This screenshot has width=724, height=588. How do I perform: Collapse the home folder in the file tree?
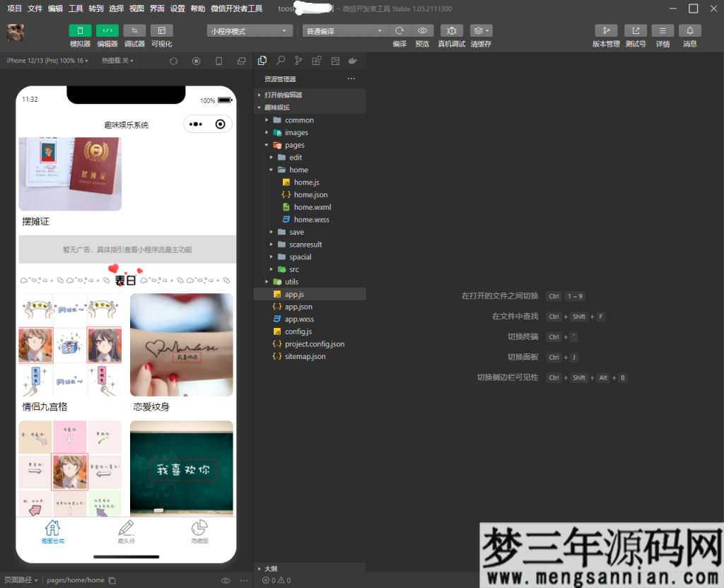pyautogui.click(x=271, y=170)
